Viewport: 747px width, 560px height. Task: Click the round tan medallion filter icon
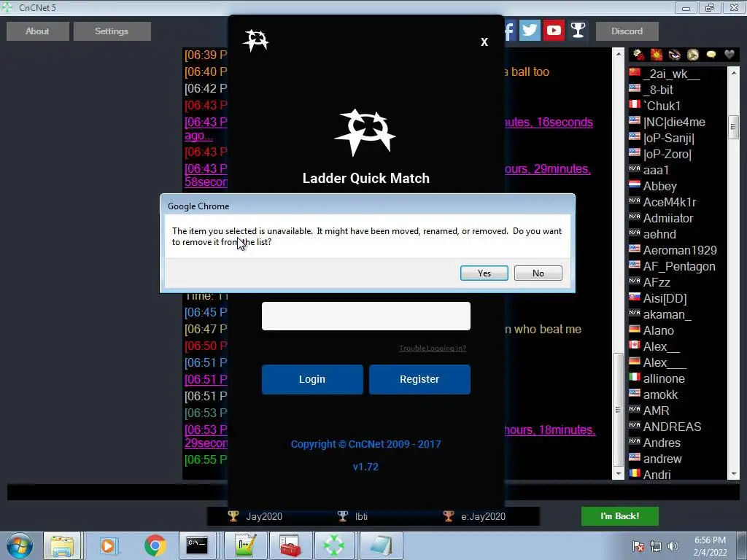(x=693, y=55)
